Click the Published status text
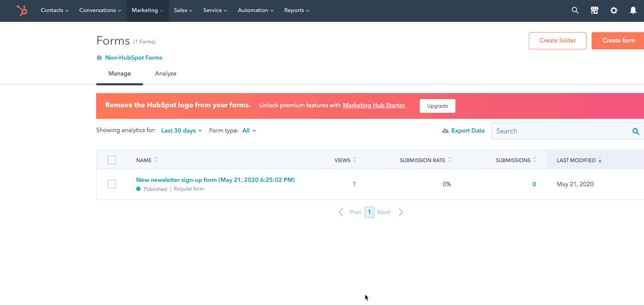This screenshot has width=644, height=305. click(156, 189)
